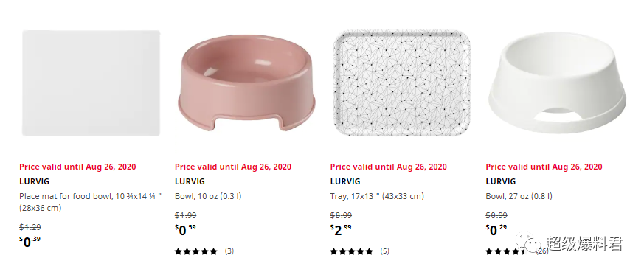Viewport: 644px width, 272px height.
Task: Open the white LURVIG bowl image
Action: [x=558, y=83]
